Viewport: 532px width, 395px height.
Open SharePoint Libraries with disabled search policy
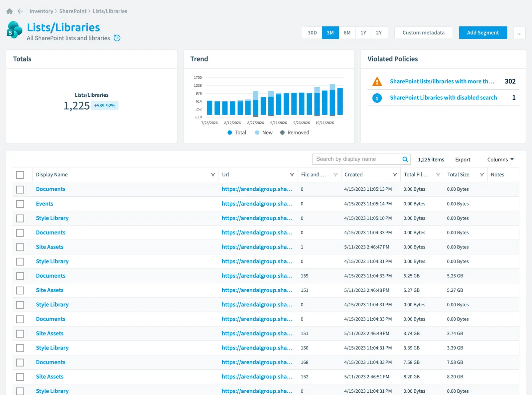click(443, 98)
